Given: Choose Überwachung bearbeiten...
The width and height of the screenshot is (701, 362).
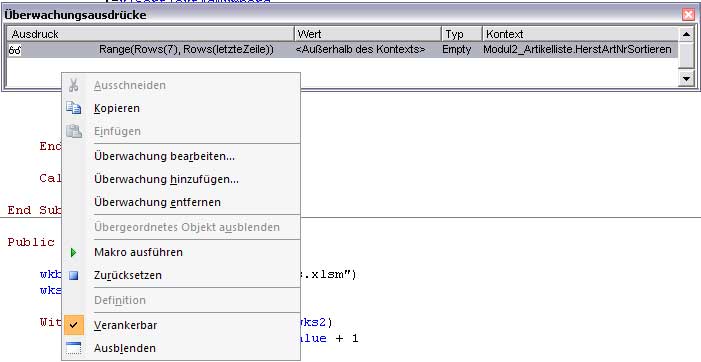Looking at the screenshot, I should point(164,156).
